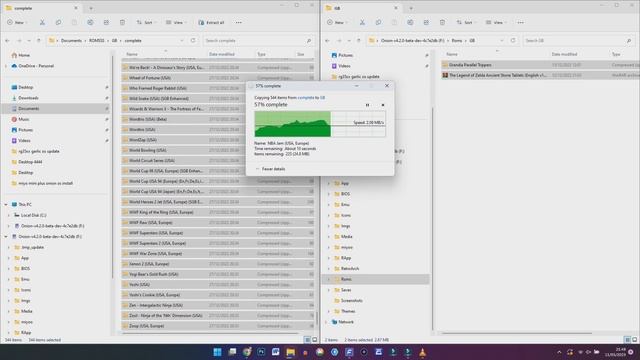This screenshot has width=640, height=360.
Task: Click Extract all in complete window toolbar
Action: click(x=211, y=22)
